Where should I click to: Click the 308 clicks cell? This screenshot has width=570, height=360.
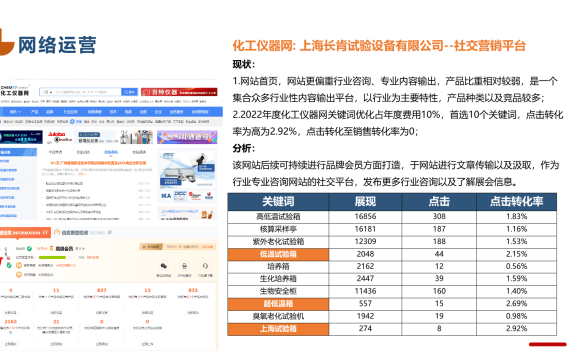pyautogui.click(x=439, y=217)
